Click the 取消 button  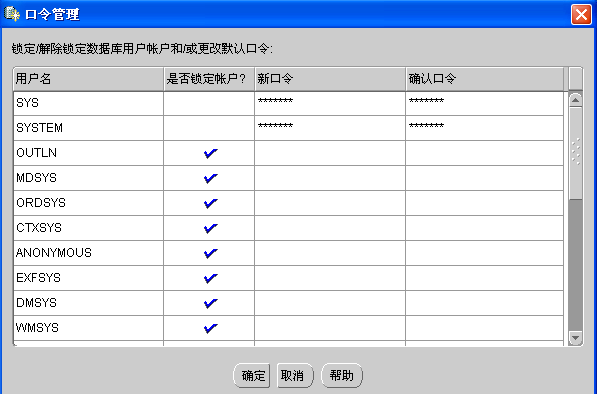coord(295,376)
